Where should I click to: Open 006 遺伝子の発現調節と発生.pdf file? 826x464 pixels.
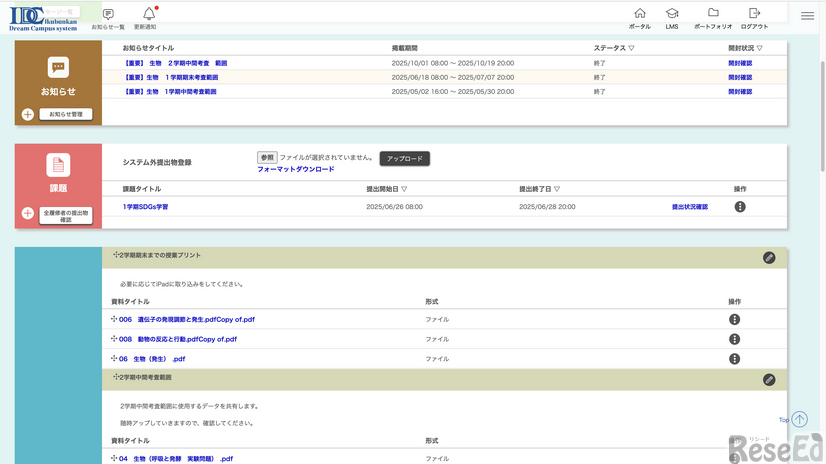pos(187,319)
